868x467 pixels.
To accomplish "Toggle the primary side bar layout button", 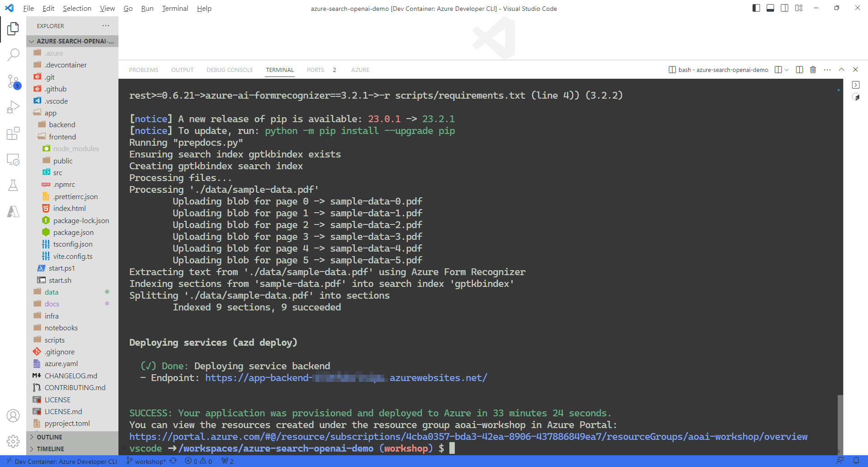I will click(756, 8).
